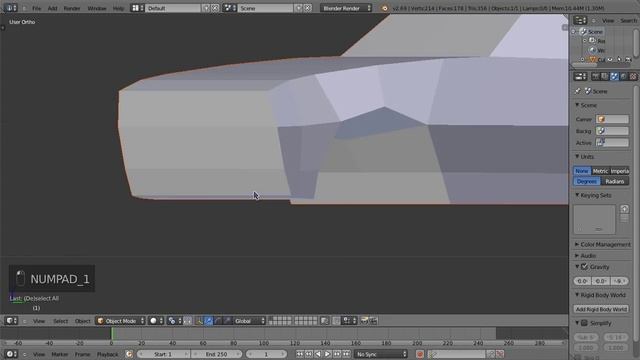Viewport: 640px width, 360px height.
Task: Select Radians rotation units
Action: coord(615,181)
